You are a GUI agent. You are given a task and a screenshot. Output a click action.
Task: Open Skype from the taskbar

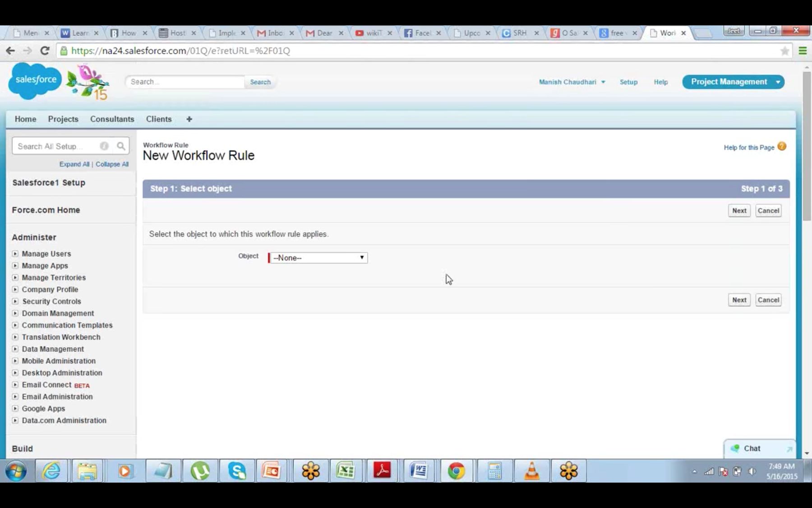coord(237,471)
